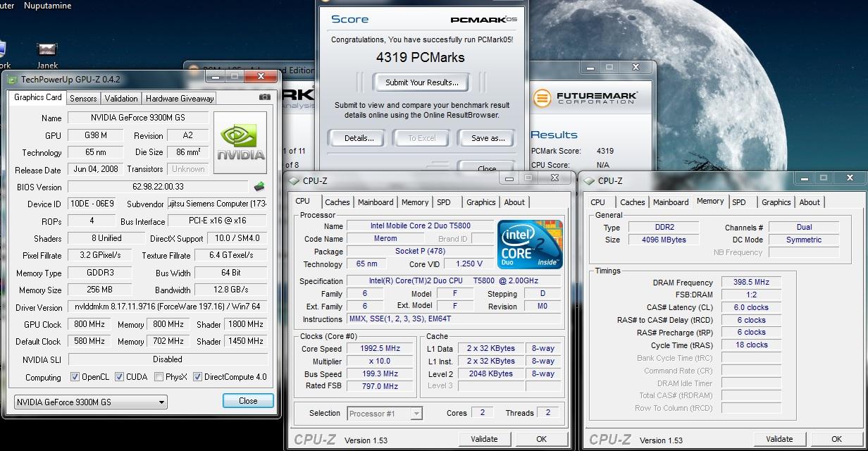868x451 pixels.
Task: Click the CAS# Latency 6.0 clocks value
Action: coord(751,307)
